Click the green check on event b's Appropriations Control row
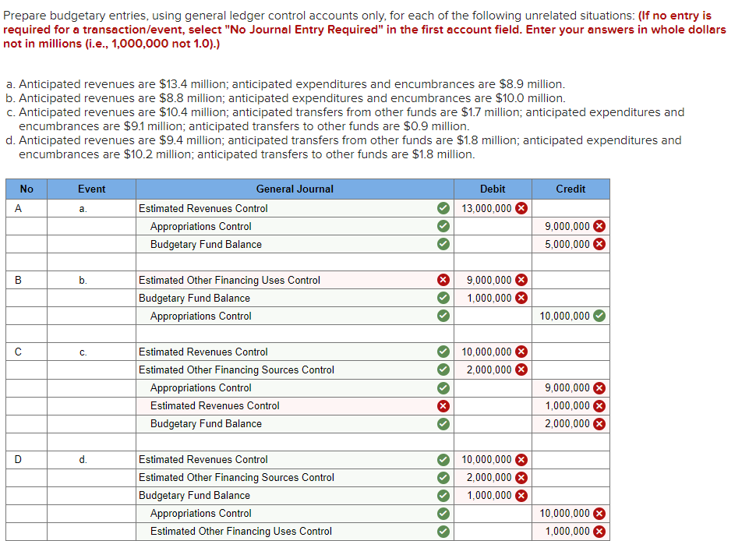Screen dimensions: 756x541 [x=443, y=316]
